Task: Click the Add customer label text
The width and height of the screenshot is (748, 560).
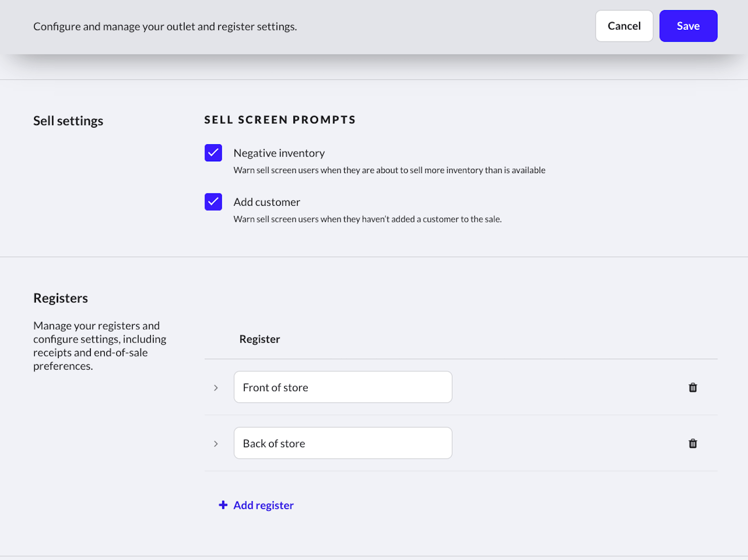Action: (267, 203)
